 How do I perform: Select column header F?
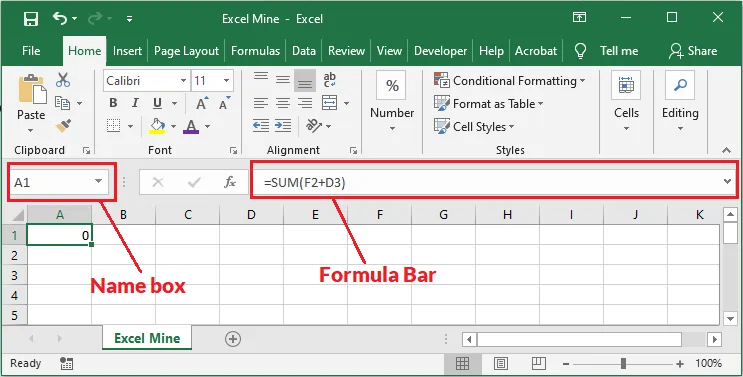coord(380,215)
